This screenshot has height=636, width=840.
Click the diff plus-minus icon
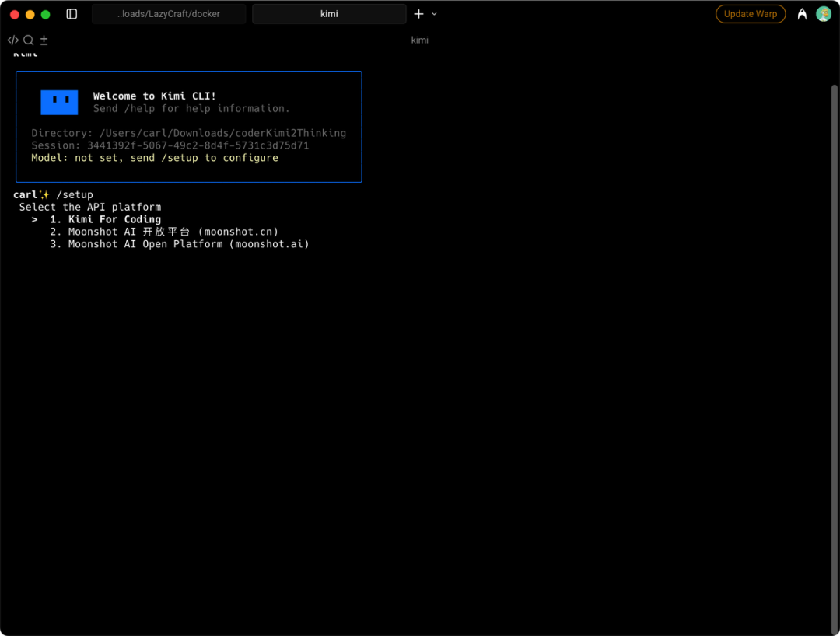(x=44, y=40)
